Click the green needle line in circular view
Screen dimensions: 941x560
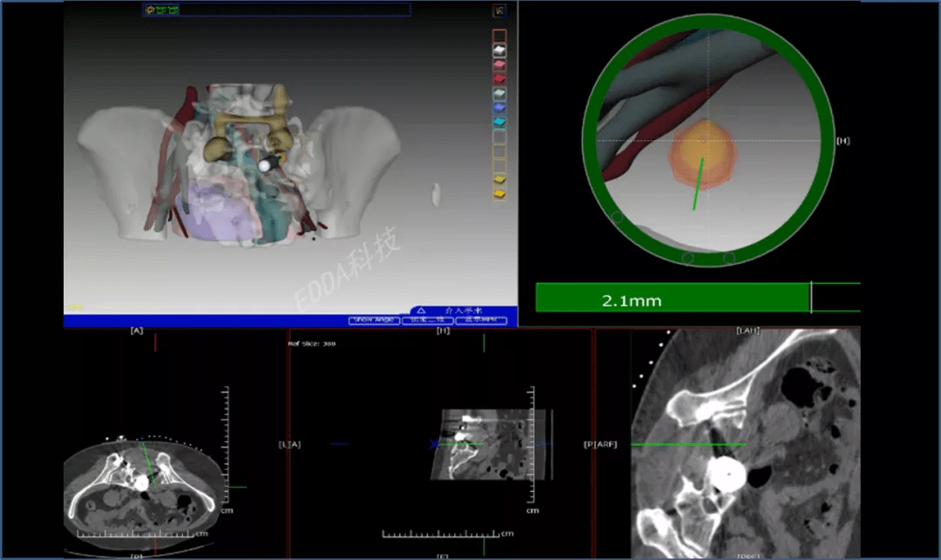click(x=699, y=184)
